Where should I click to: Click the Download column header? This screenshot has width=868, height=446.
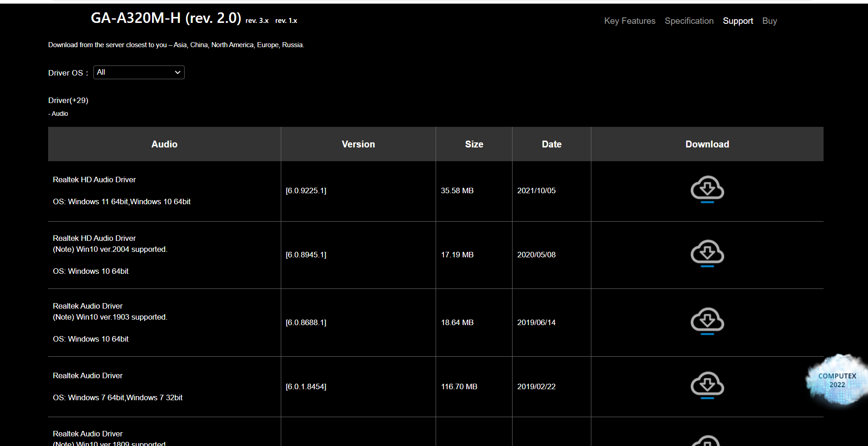pyautogui.click(x=707, y=144)
